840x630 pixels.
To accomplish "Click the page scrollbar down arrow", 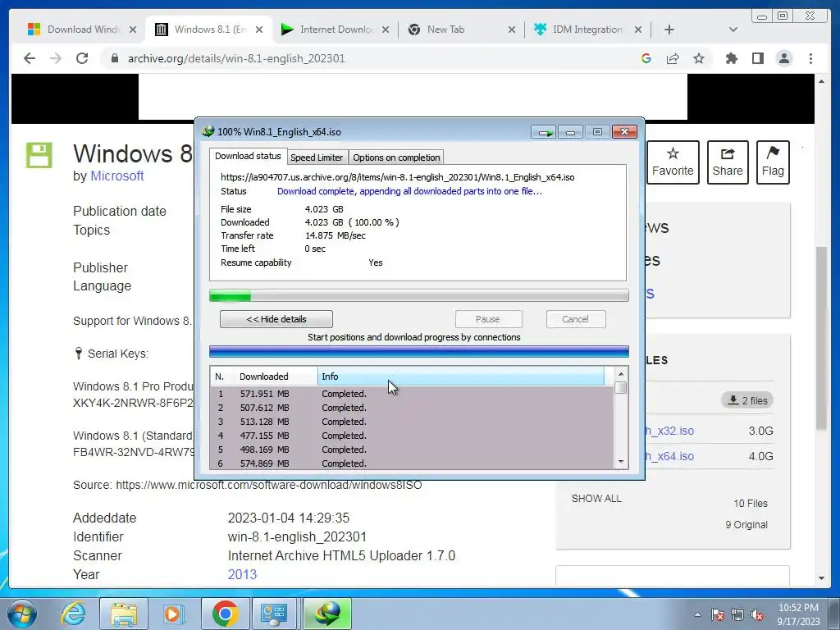I will pos(821,578).
